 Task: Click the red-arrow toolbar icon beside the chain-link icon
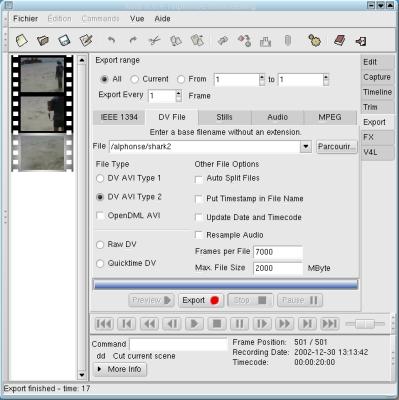tap(244, 41)
